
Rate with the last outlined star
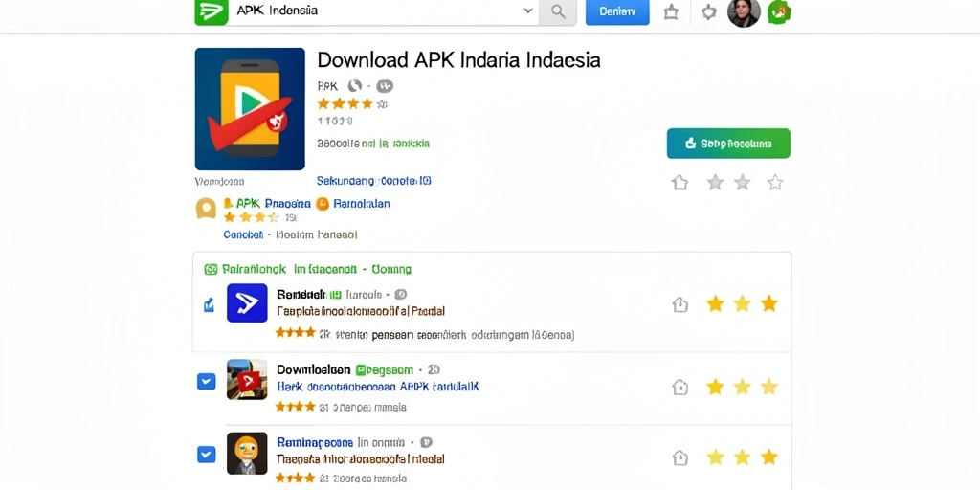click(775, 183)
